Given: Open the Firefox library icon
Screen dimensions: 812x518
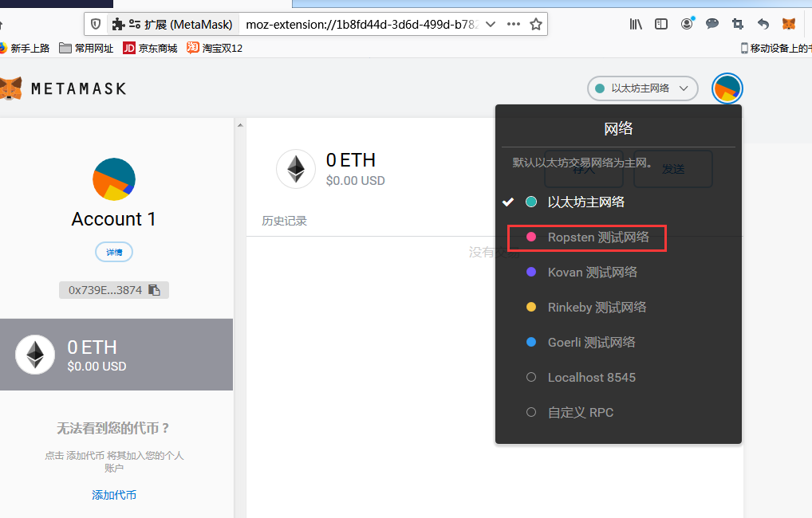Looking at the screenshot, I should point(636,24).
